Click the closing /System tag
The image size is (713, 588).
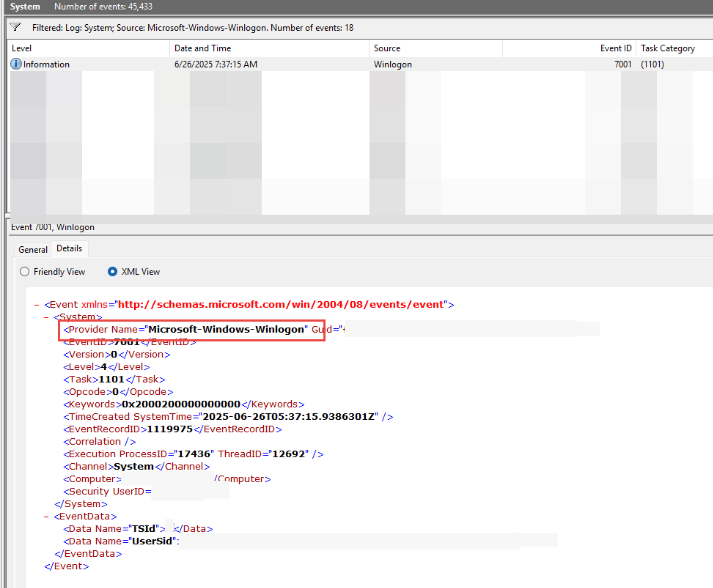[x=81, y=504]
